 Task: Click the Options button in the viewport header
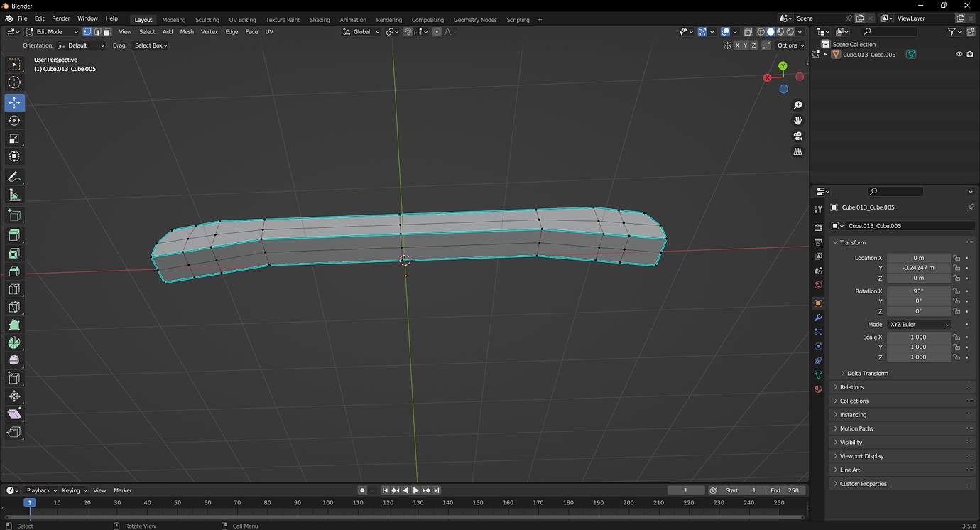pos(788,45)
